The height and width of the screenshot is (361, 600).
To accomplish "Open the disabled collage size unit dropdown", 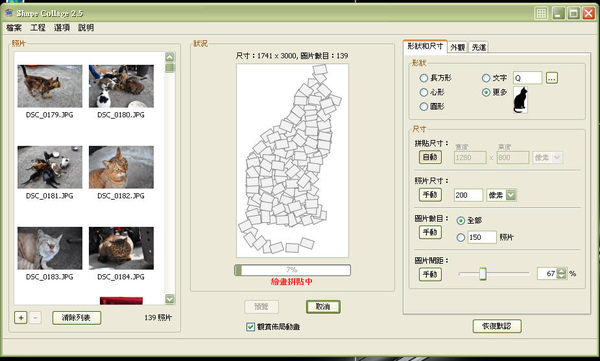I will 557,157.
